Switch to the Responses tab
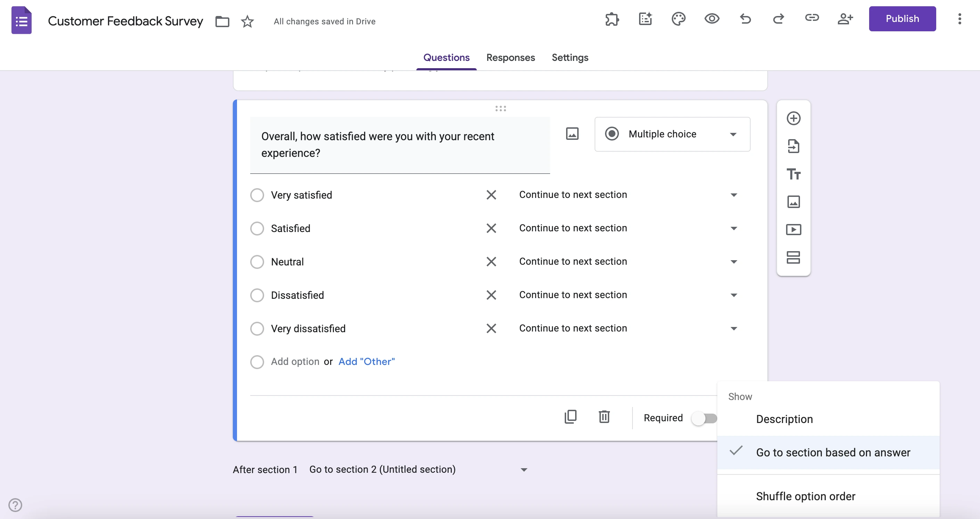Screen dimensions: 980x519 tap(511, 57)
